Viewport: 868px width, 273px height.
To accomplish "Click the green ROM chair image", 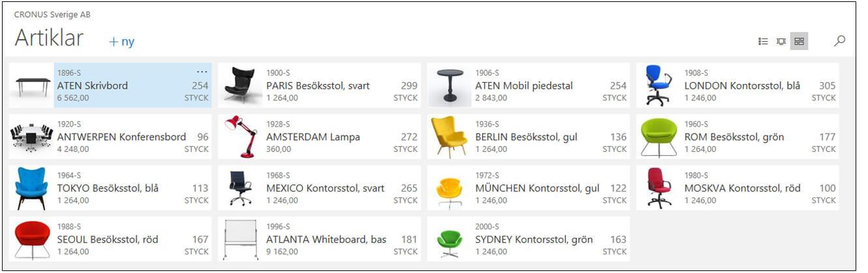I will point(659,137).
